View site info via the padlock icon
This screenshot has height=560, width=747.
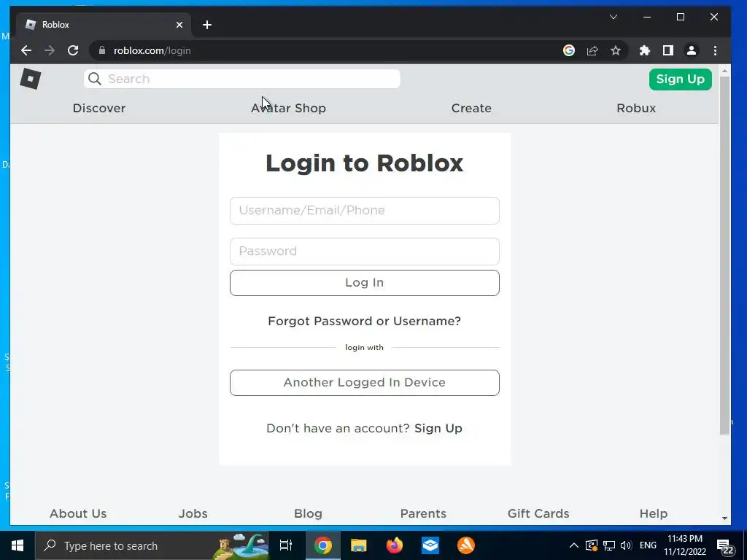click(x=102, y=50)
